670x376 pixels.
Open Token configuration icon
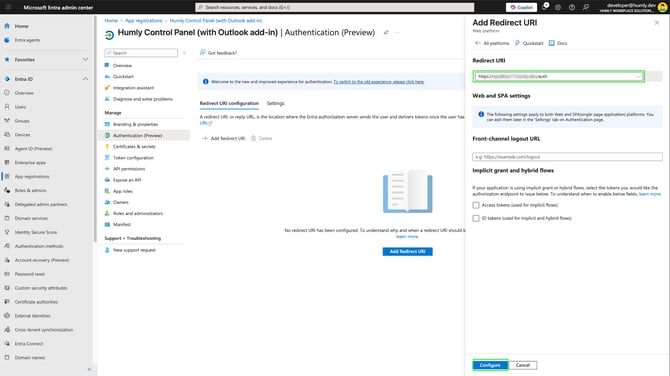coord(107,158)
